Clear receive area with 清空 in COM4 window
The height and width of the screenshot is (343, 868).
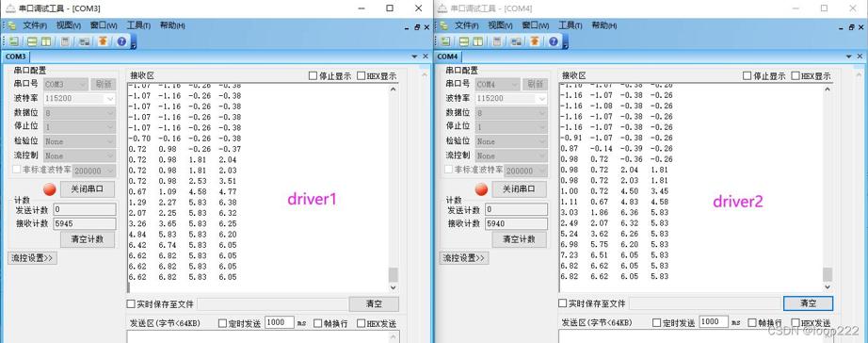pos(808,303)
